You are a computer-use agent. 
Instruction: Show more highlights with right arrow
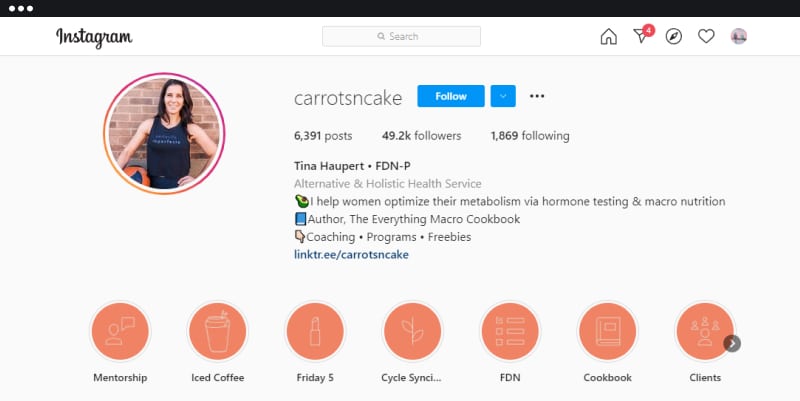(x=732, y=343)
